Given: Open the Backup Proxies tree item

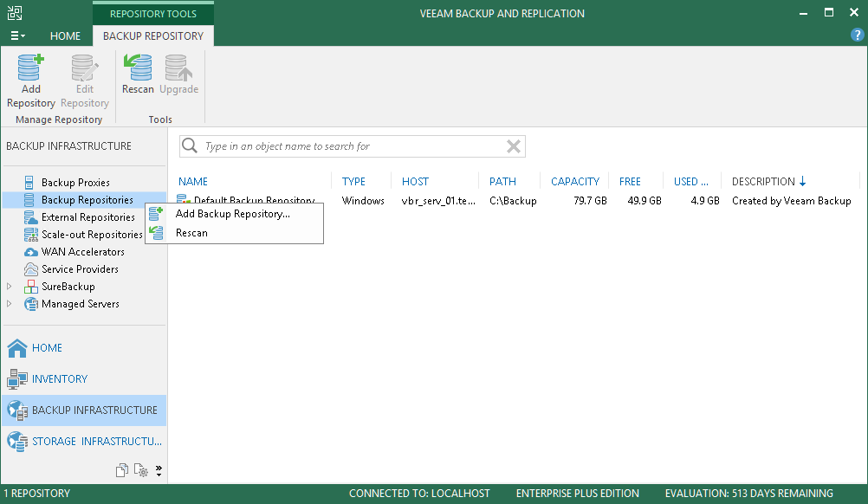Looking at the screenshot, I should click(75, 183).
